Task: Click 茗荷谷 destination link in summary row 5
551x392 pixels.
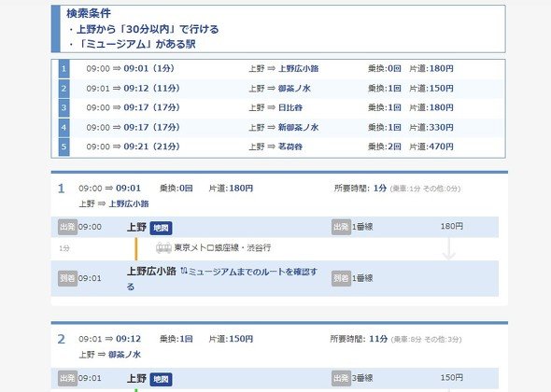Action: click(x=290, y=147)
